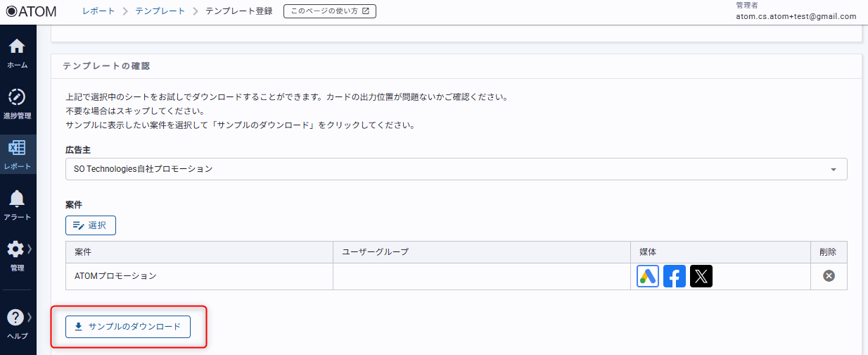Click the 媒体 column header
Viewport: 868px width, 355px height.
pos(648,252)
